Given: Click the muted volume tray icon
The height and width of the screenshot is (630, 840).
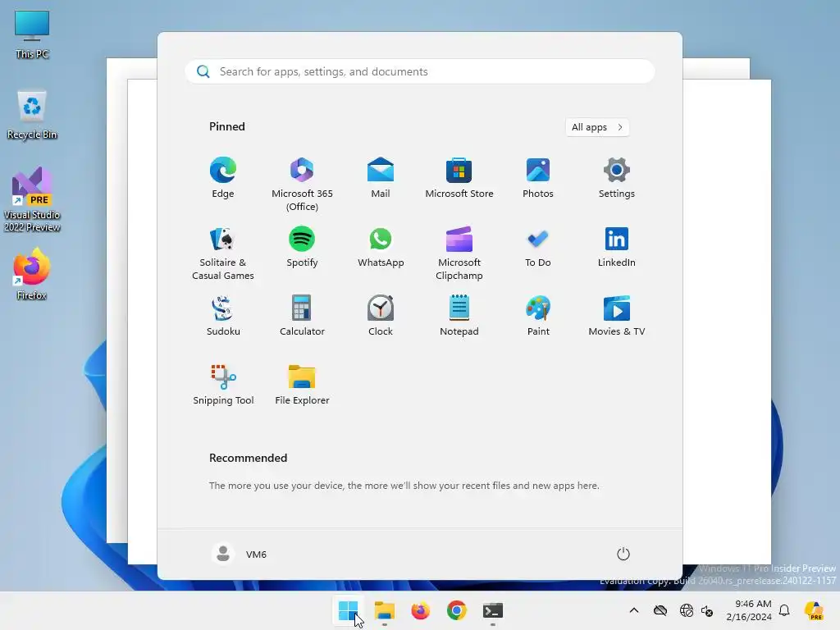Looking at the screenshot, I should pos(706,610).
